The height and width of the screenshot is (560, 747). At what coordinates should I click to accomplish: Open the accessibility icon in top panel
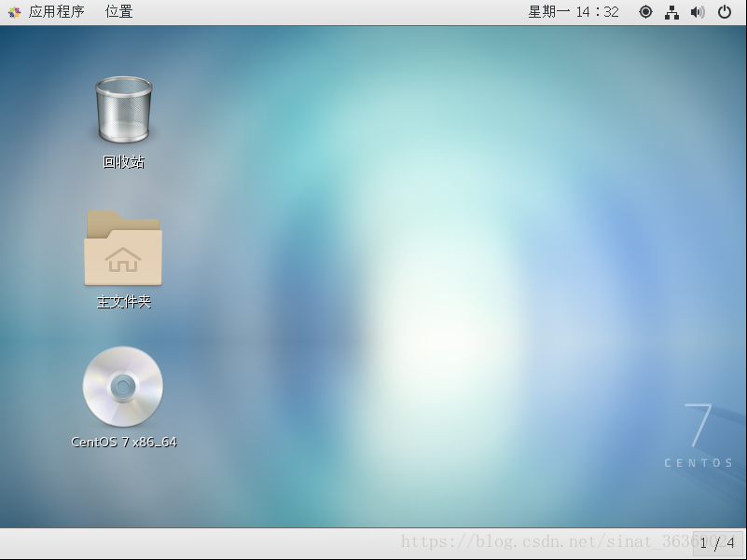(x=645, y=11)
